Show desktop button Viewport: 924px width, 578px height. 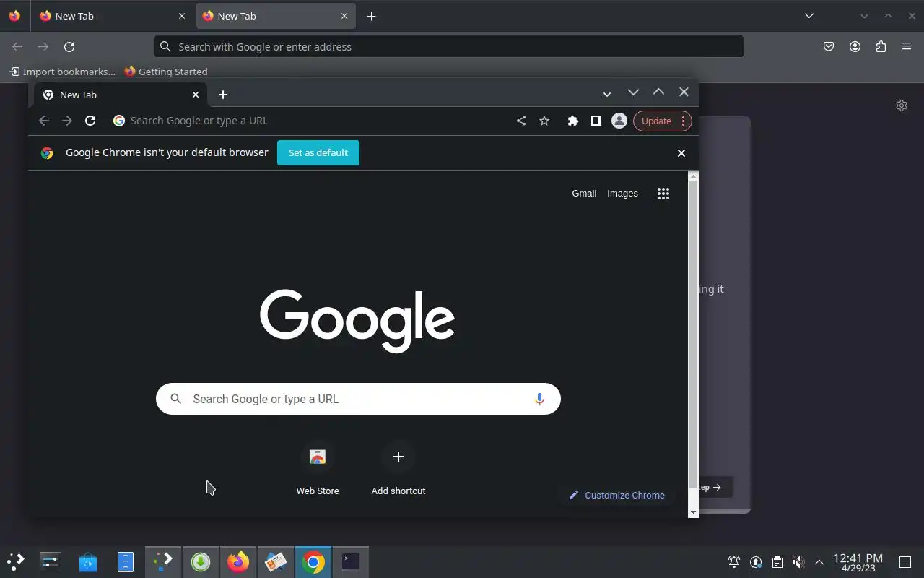tap(905, 562)
